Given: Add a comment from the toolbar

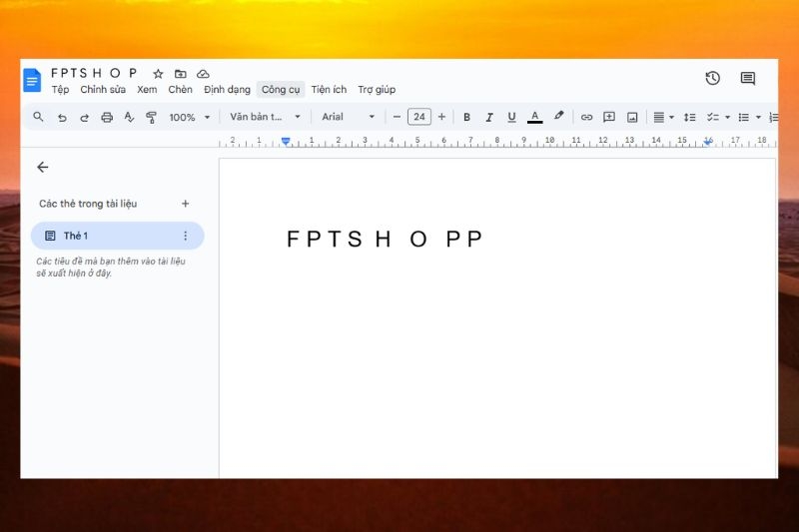Looking at the screenshot, I should click(x=609, y=117).
